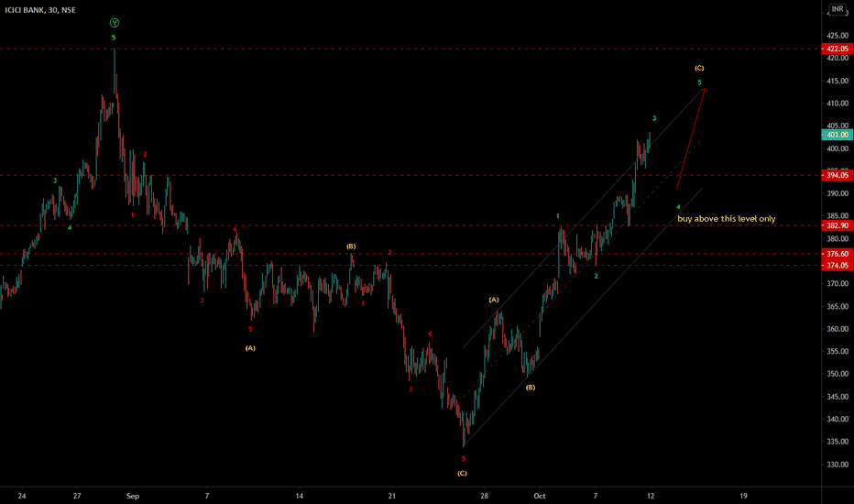Click the 14 date on time axis
The image size is (854, 504).
(x=299, y=496)
